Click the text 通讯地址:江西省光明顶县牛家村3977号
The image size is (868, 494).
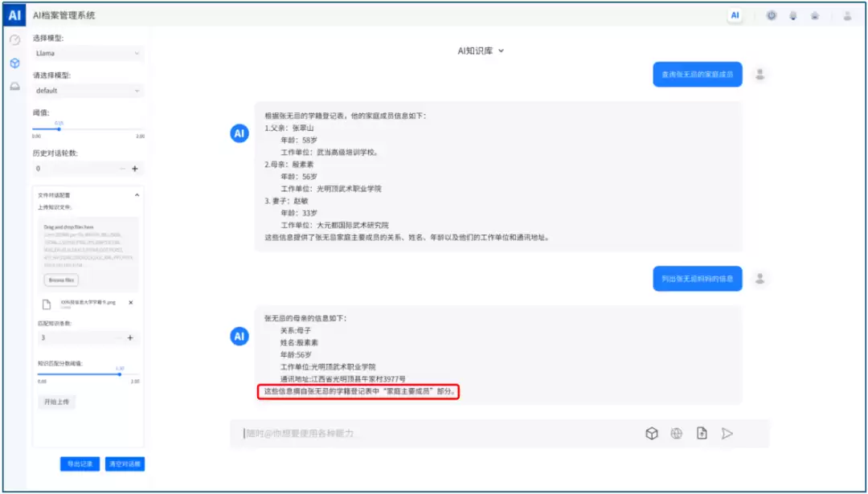click(x=342, y=379)
